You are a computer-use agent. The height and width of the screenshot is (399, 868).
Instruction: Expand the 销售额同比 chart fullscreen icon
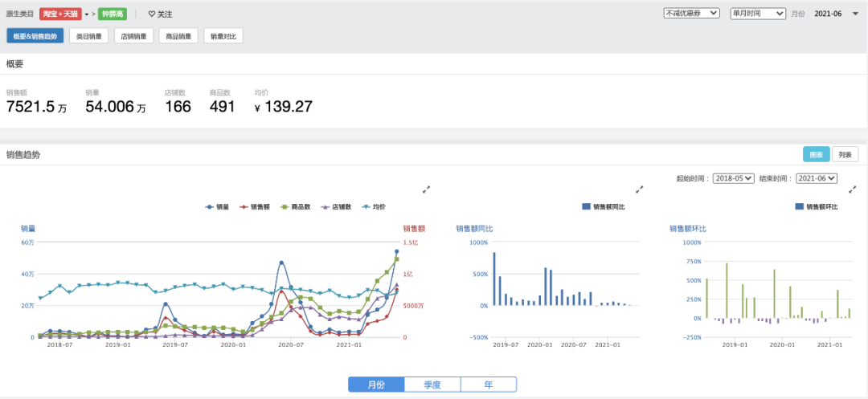(x=640, y=189)
